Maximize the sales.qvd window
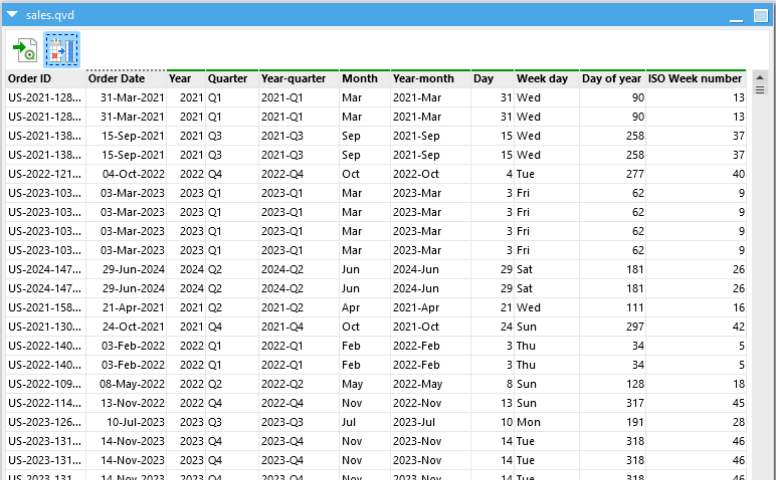776x480 pixels. [761, 16]
